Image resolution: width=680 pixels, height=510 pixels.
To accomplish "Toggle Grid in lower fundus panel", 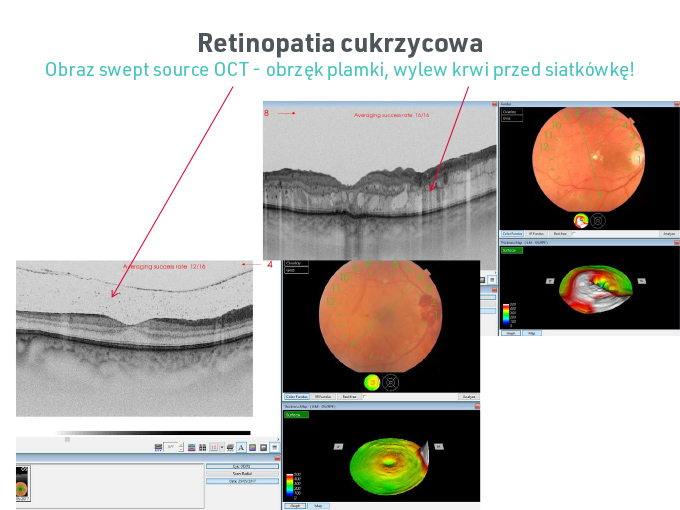I will point(296,270).
